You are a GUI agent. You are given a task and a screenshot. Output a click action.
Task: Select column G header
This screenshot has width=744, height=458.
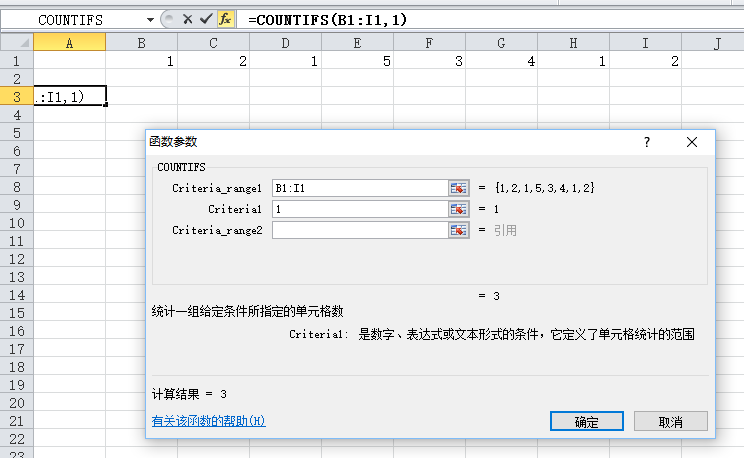click(502, 43)
